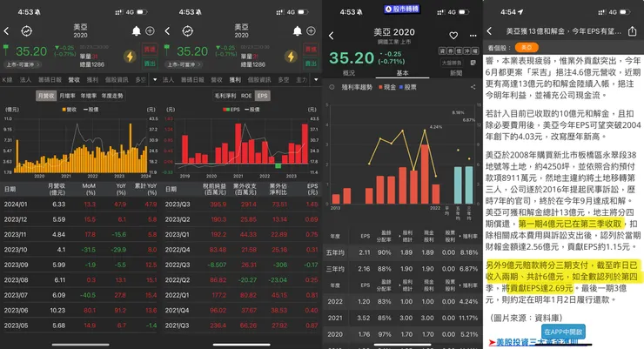Go back from the revenue (營收) screen
This screenshot has width=644, height=349.
point(6,30)
